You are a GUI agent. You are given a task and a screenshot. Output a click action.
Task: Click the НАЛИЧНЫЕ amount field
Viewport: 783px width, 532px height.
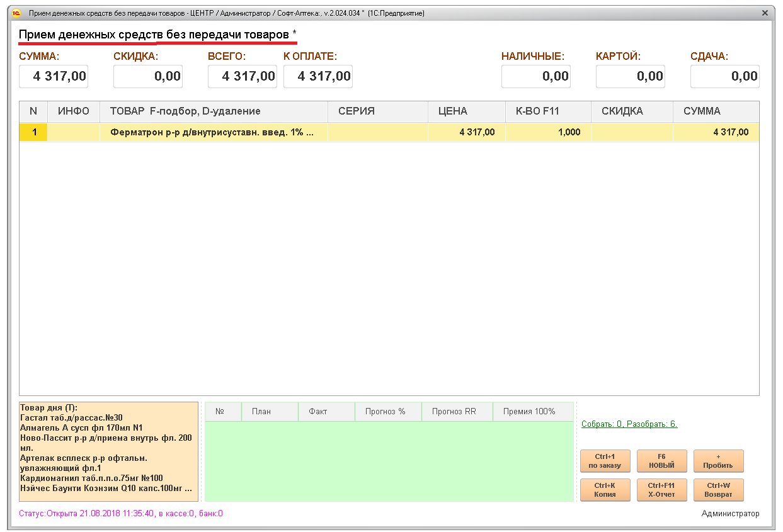(536, 77)
